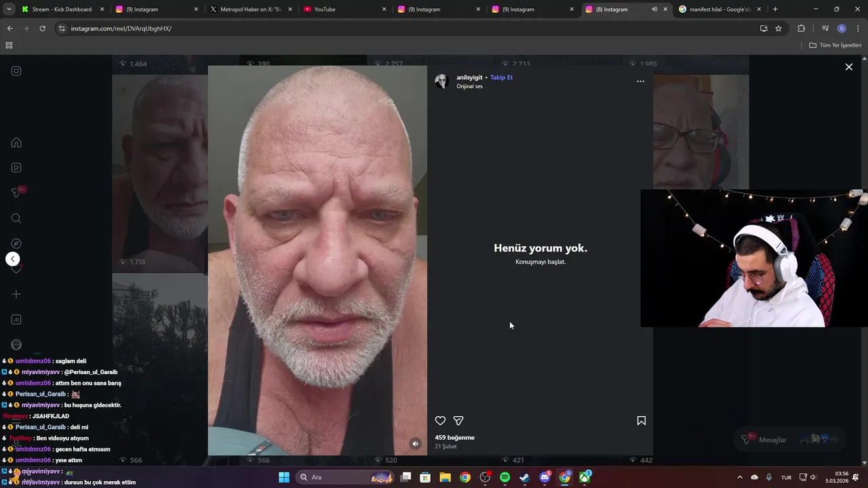Click the mention @Perisan_ul_Garaib in chat
The height and width of the screenshot is (488, 868).
(91, 372)
